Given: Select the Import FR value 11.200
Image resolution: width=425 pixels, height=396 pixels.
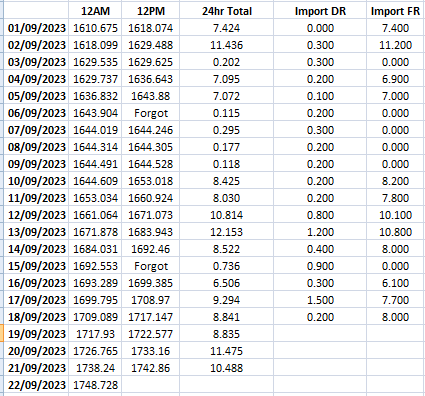Looking at the screenshot, I should (395, 45).
